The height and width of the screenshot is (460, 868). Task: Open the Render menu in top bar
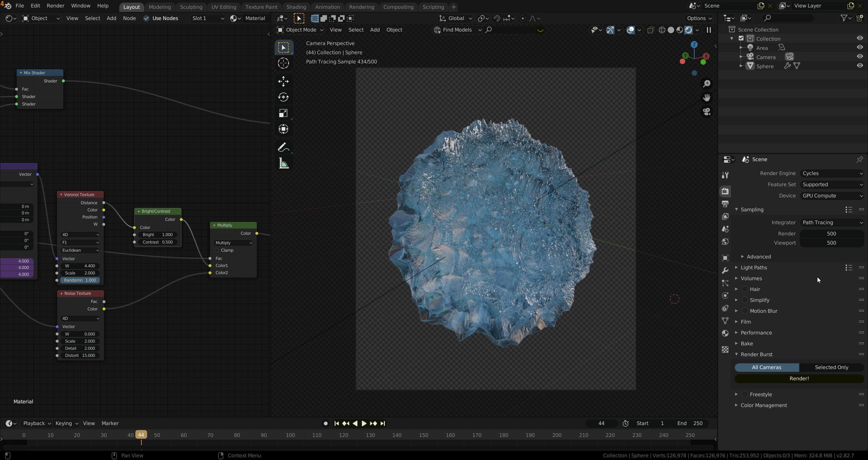[x=55, y=6]
